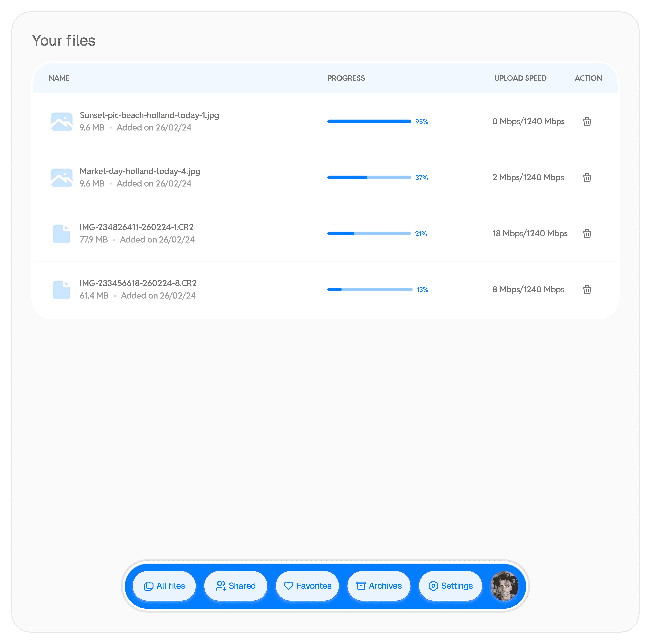
Task: Click the 37% progress bar for Market-day
Action: pos(369,177)
